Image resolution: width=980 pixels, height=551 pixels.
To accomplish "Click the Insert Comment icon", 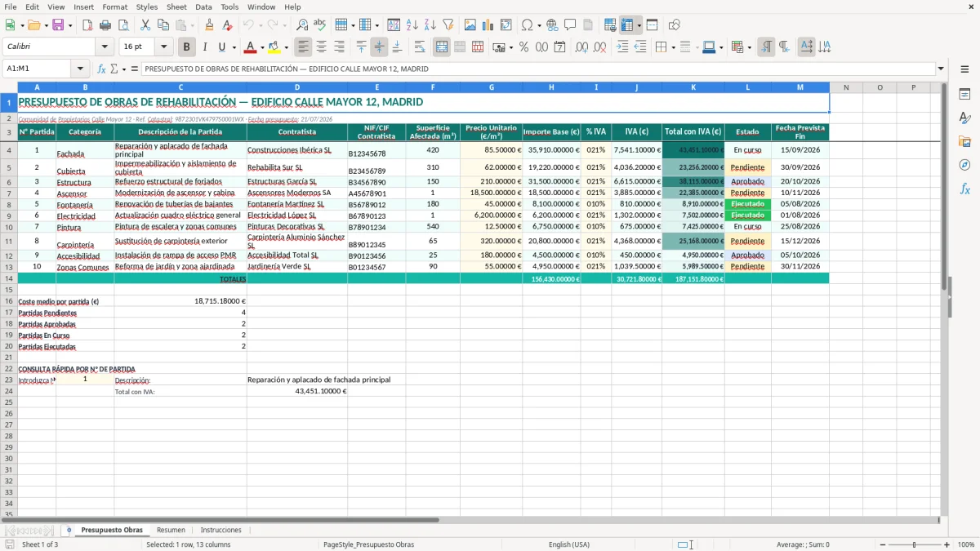I will point(570,25).
